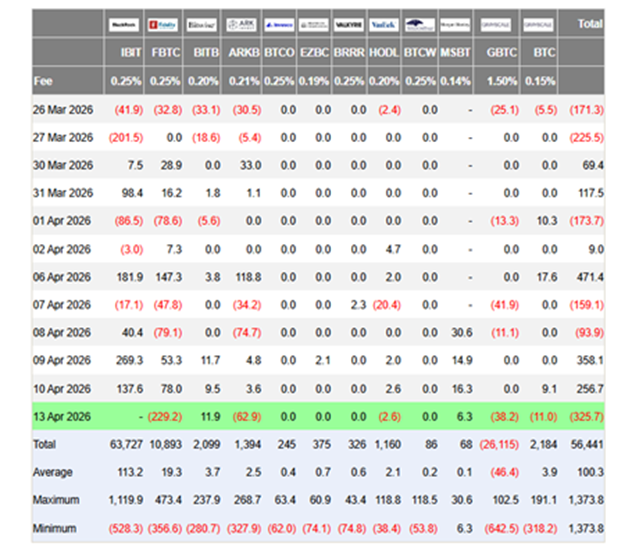Click the Invesco logo above BTCO
Viewport: 632px width, 550px height.
tap(279, 25)
